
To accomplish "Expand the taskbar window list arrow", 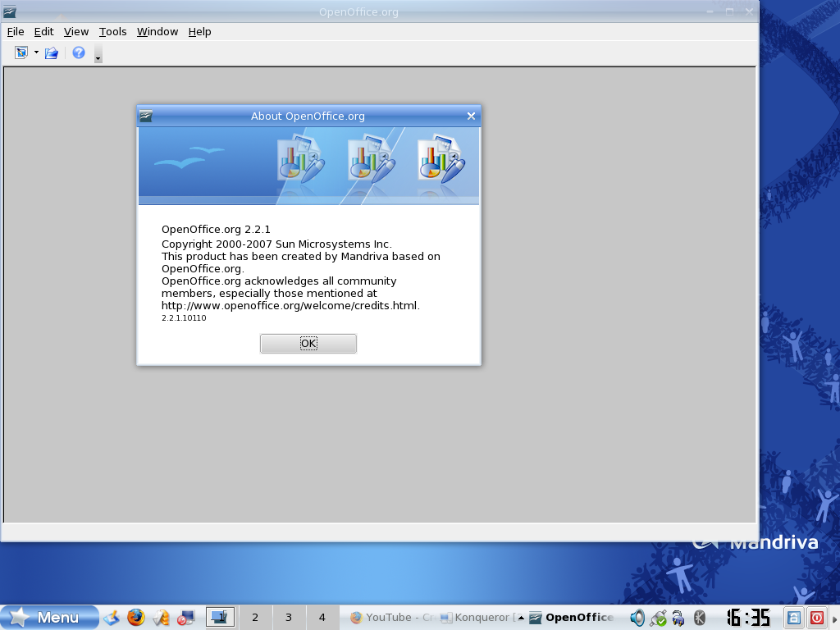I will point(521,618).
